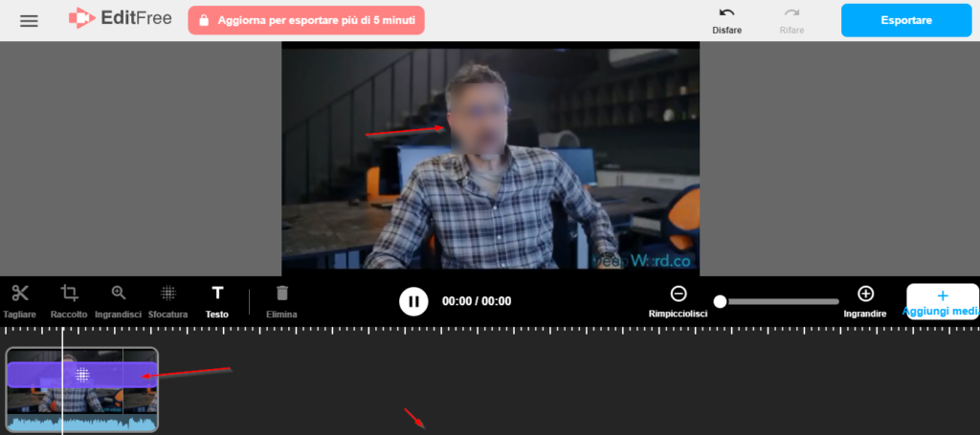Click the audio waveform of the clip

(x=82, y=424)
